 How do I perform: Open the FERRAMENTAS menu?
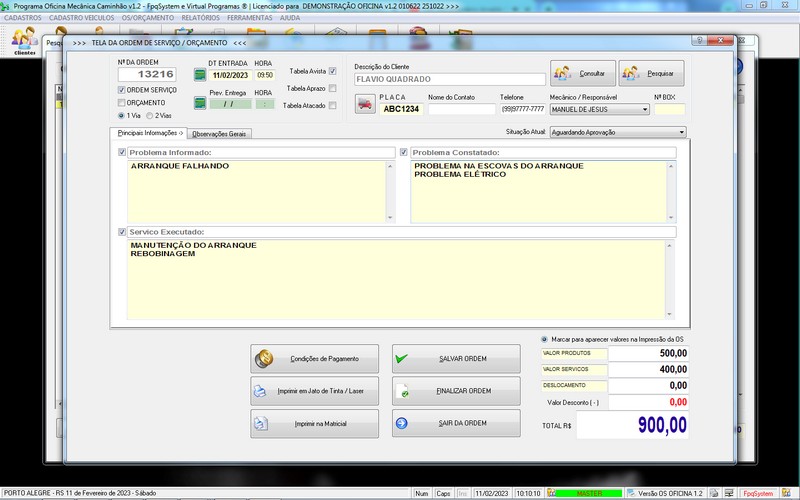point(250,18)
